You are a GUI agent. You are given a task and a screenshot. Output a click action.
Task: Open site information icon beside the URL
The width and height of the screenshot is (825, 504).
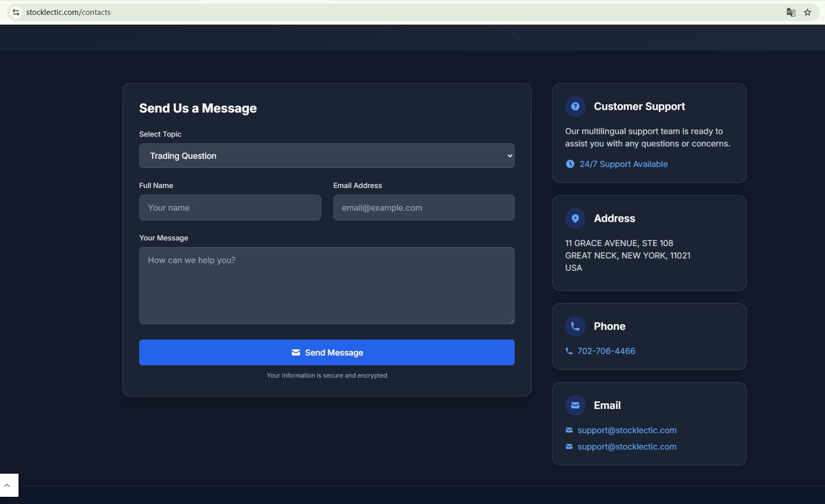pos(16,12)
